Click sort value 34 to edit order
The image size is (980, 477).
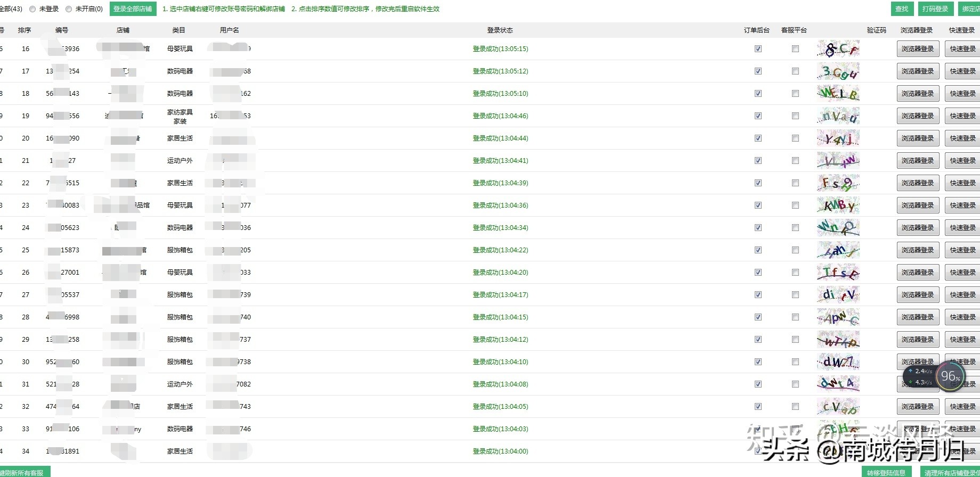26,451
